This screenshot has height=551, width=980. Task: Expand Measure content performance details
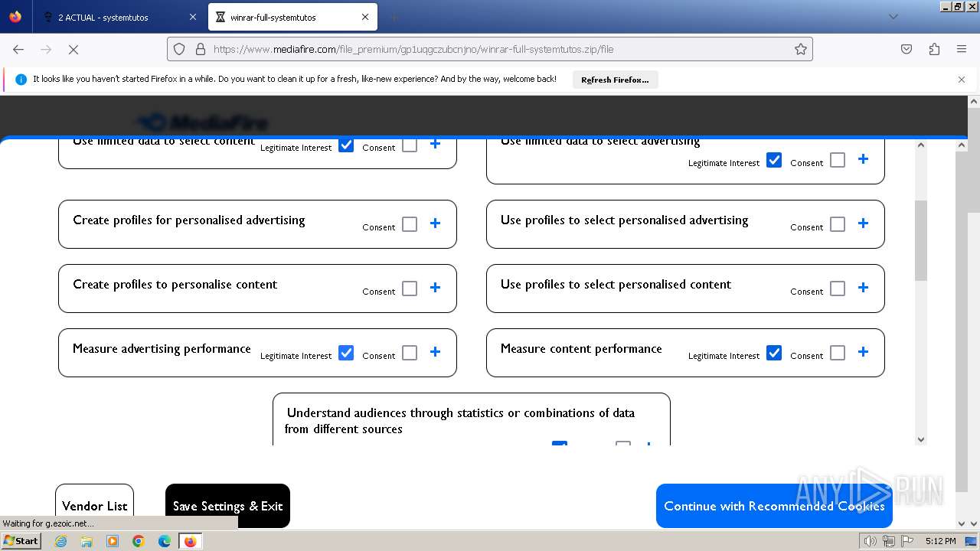pos(863,352)
